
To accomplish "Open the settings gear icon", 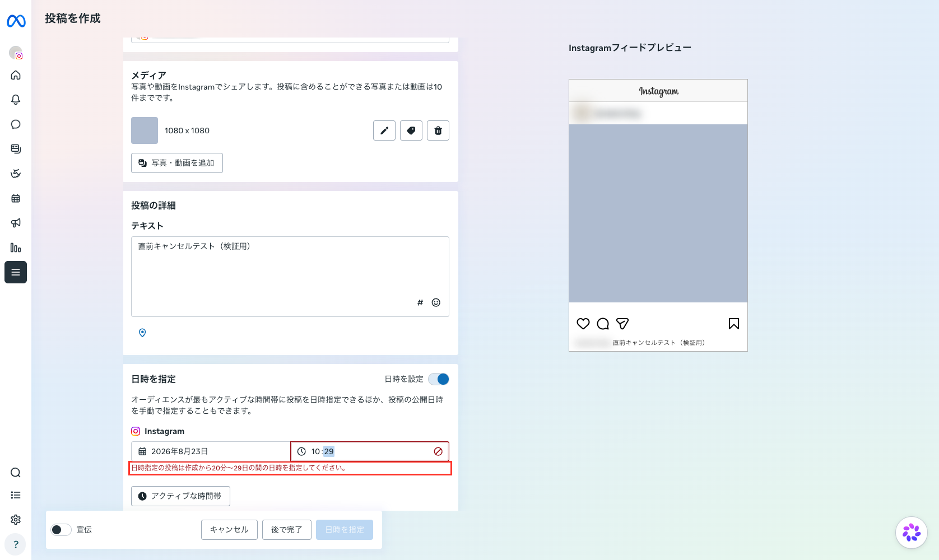I will 16,520.
